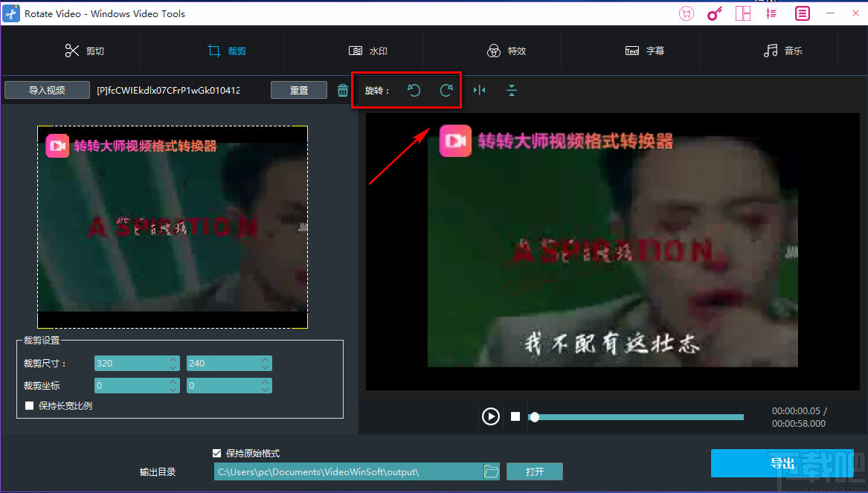Rotate the video clockwise
868x493 pixels.
[447, 90]
